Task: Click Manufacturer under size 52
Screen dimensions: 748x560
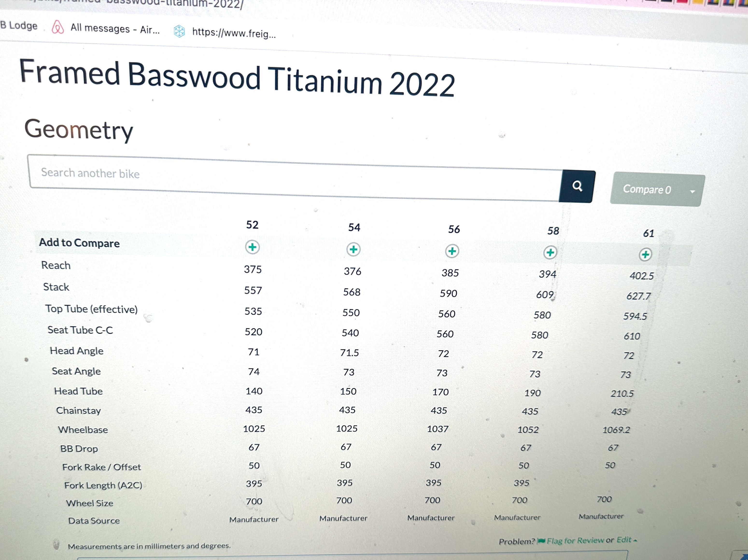Action: (254, 519)
